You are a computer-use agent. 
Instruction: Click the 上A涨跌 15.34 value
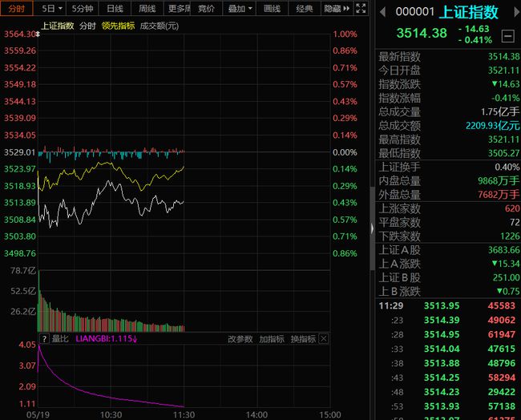(x=506, y=264)
